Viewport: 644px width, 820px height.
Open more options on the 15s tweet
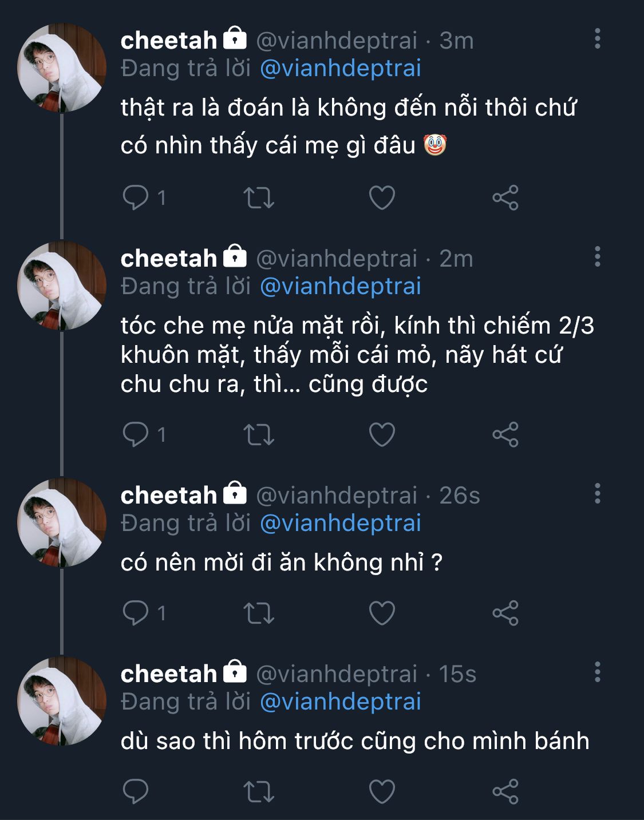tap(598, 672)
